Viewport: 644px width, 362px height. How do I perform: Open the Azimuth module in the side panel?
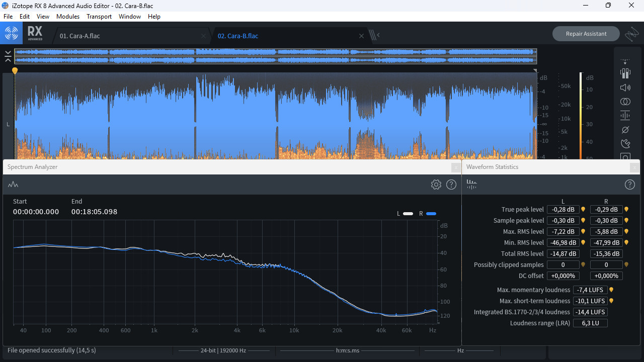coord(625,73)
